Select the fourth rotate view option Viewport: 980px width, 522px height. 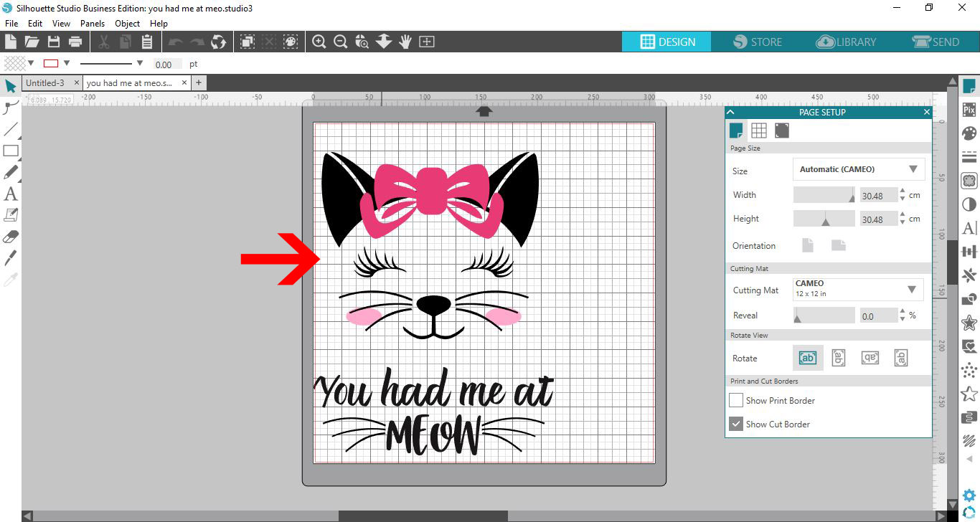[901, 358]
